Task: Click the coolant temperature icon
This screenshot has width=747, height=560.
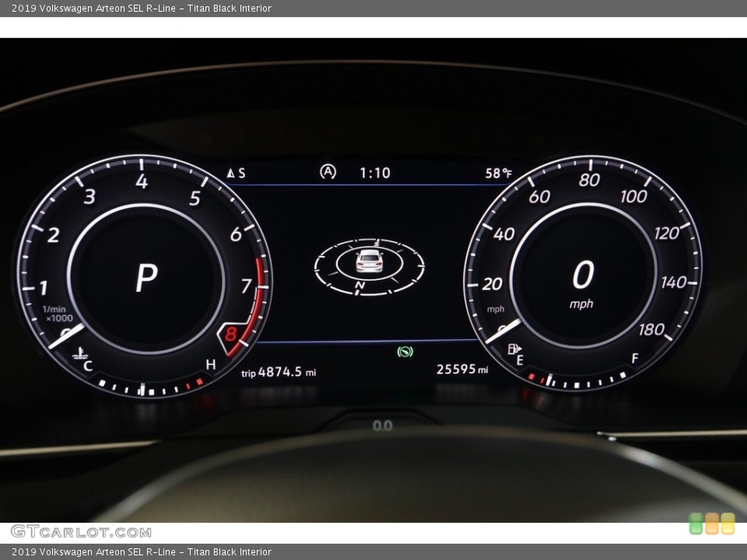Action: (x=79, y=353)
